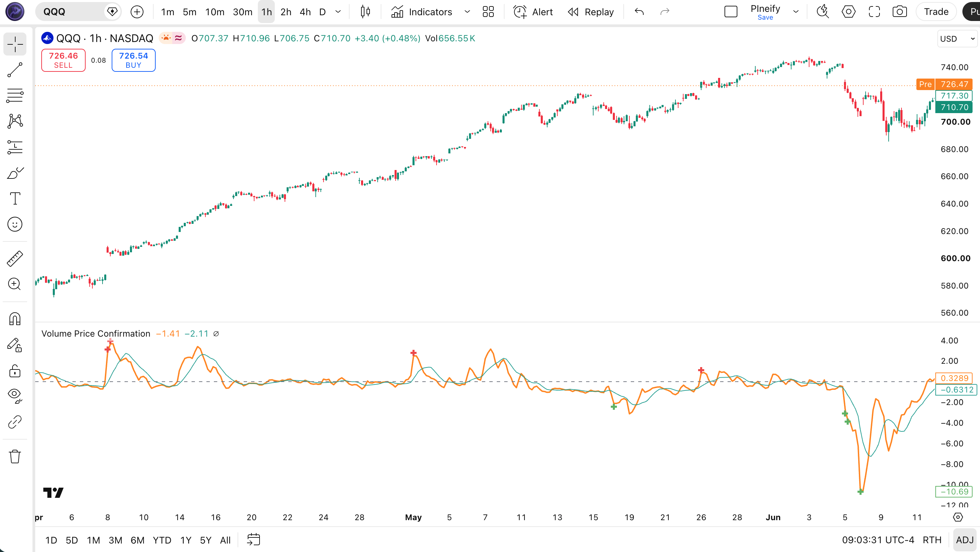Click the Trade button
The width and height of the screenshot is (980, 552).
click(x=936, y=12)
